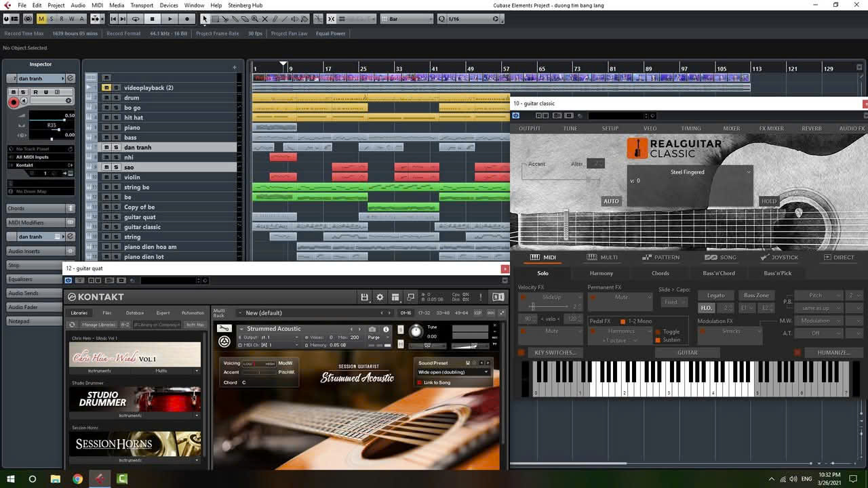Image resolution: width=868 pixels, height=488 pixels.
Task: Switch to the SONG tab in RealGuitar
Action: (721, 258)
